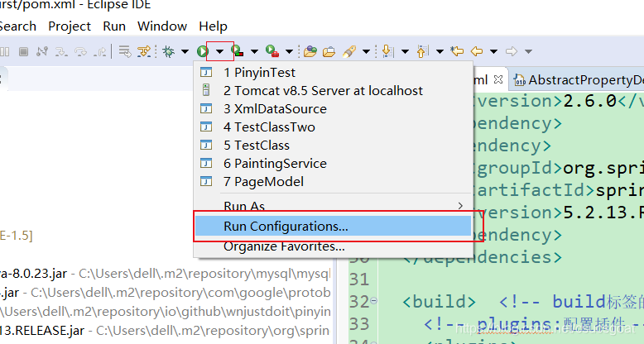
Task: Select 3 XmlDataSource launch entry
Action: pos(333,109)
